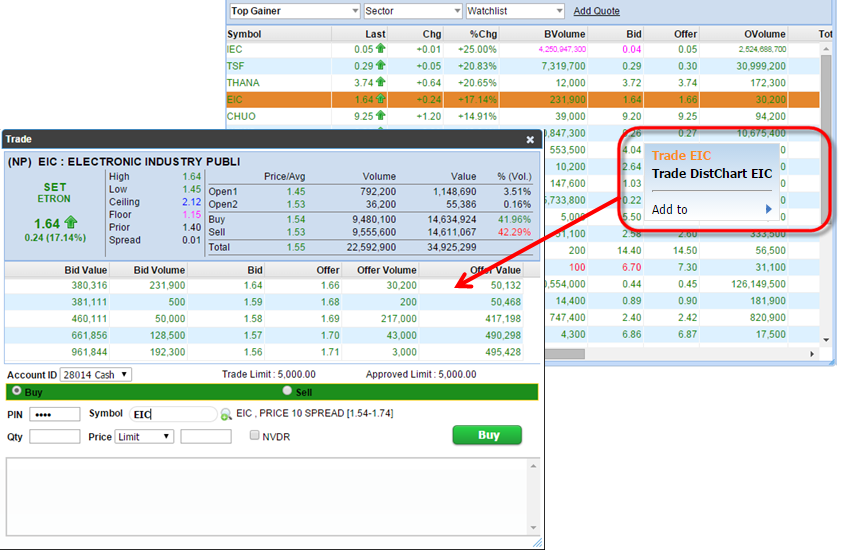This screenshot has height=550, width=849.
Task: Click the Add Quote link
Action: click(x=596, y=11)
